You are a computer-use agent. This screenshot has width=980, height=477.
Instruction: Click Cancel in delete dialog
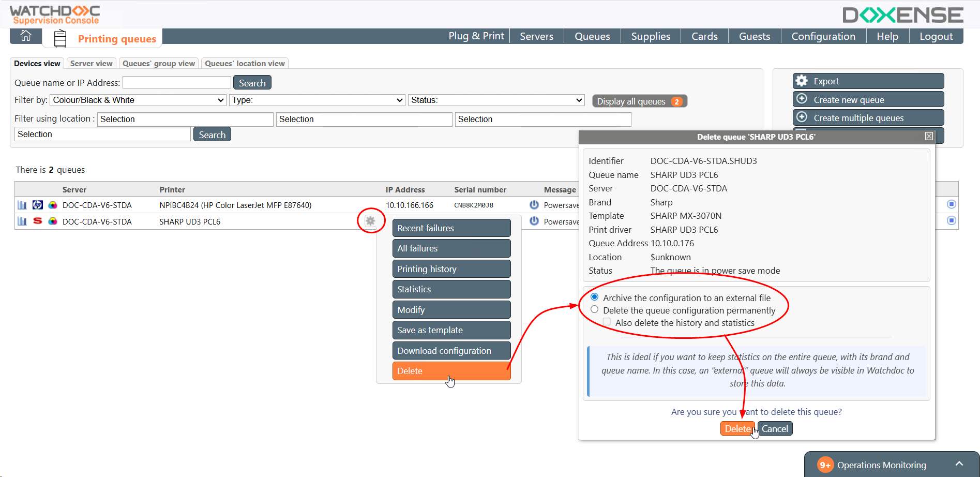(x=775, y=428)
